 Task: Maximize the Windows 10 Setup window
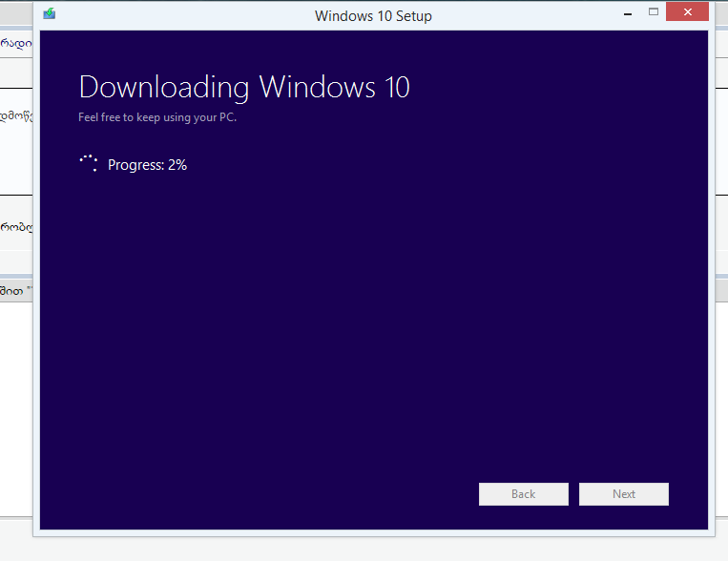(x=654, y=12)
